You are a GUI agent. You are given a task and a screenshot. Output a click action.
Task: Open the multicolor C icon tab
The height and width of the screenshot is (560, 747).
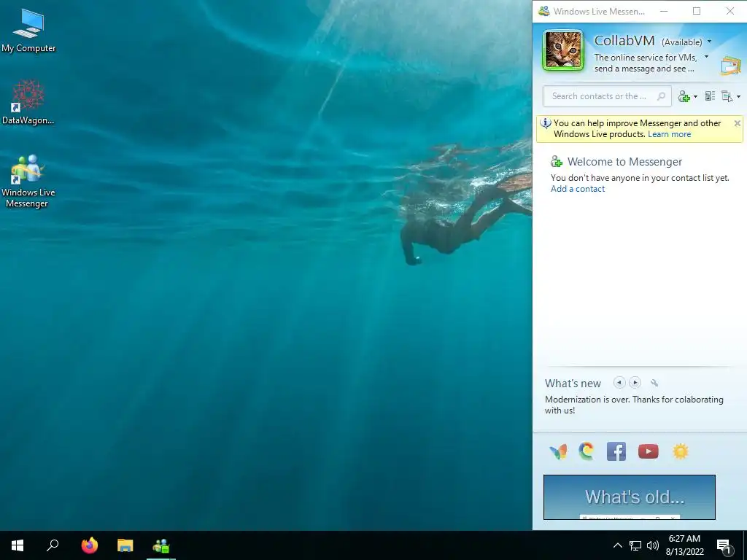[587, 451]
